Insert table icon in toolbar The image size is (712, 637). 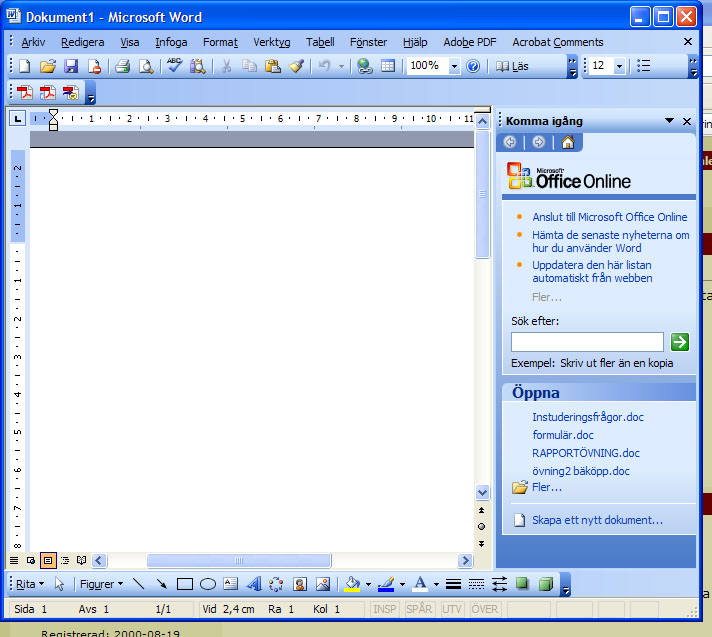coord(388,66)
